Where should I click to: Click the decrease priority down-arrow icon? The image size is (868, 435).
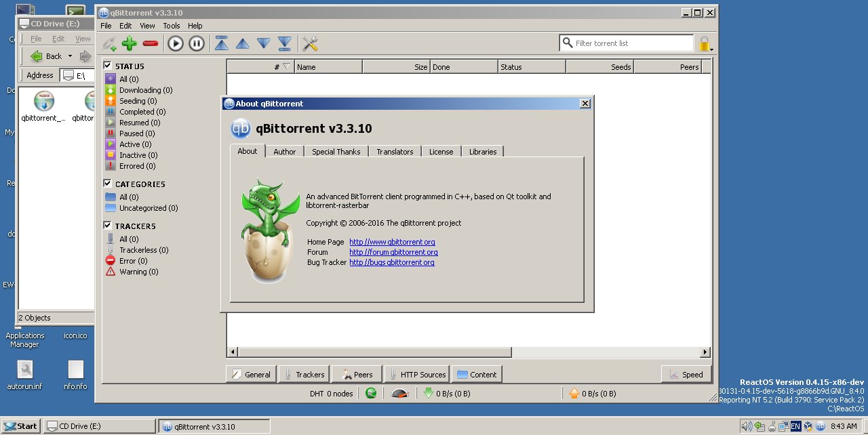[x=264, y=43]
